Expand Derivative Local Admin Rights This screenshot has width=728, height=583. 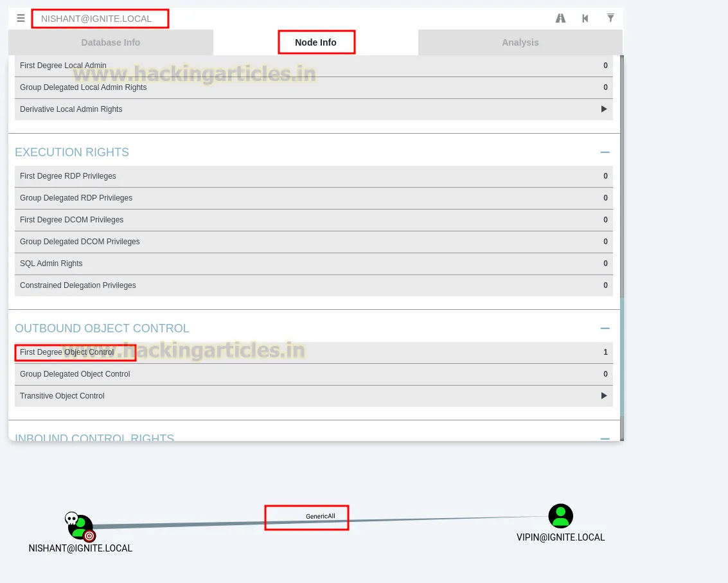click(603, 109)
